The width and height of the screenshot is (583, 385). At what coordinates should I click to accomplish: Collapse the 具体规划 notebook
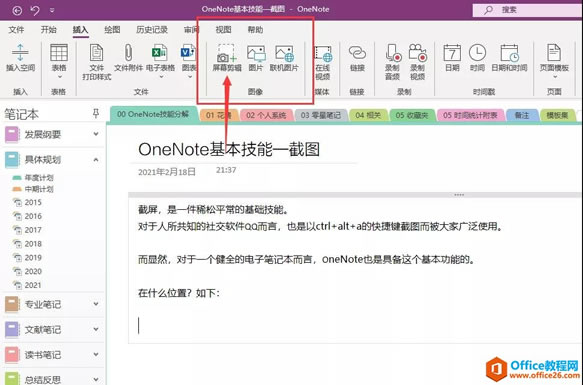96,160
